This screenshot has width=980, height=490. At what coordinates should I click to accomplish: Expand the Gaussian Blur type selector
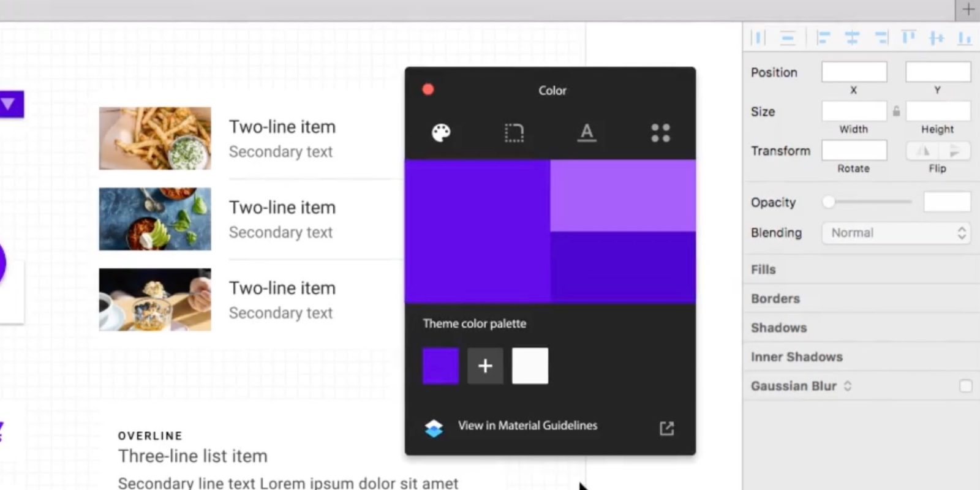(848, 386)
